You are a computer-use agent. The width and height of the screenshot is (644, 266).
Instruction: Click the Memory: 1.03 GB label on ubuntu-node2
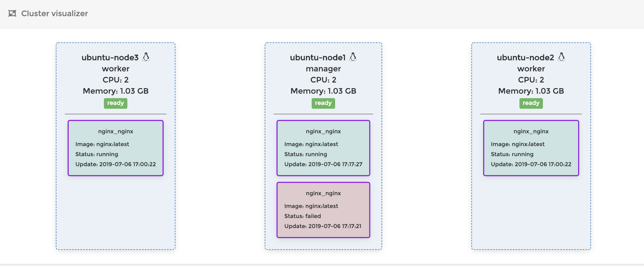[x=531, y=91]
